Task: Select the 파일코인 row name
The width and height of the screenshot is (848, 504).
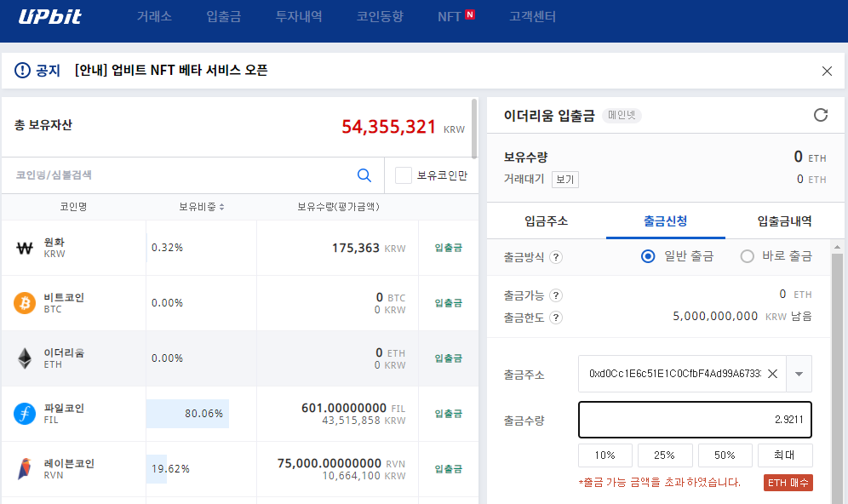Action: [64, 409]
